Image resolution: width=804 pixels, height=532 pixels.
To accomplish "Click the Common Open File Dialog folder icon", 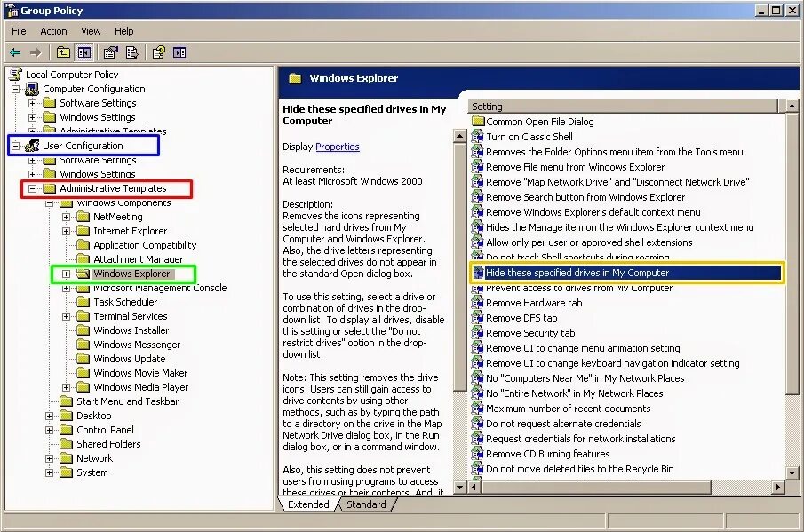I will (478, 121).
